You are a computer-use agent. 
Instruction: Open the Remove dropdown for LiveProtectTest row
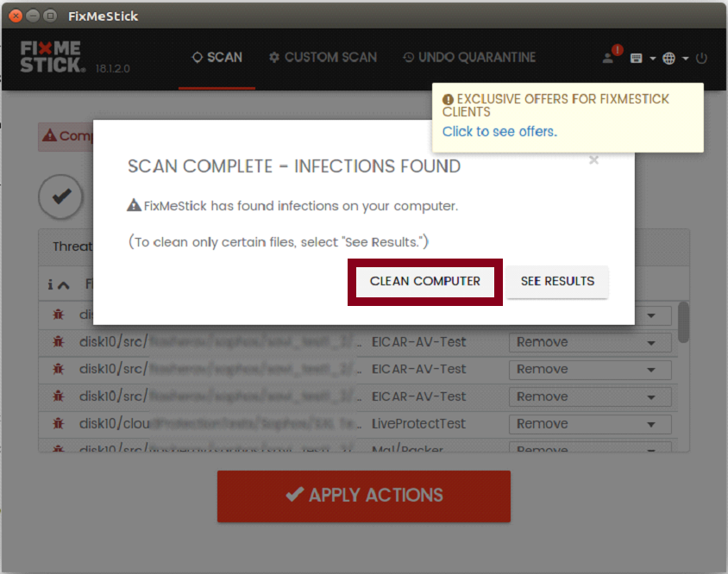(x=590, y=424)
